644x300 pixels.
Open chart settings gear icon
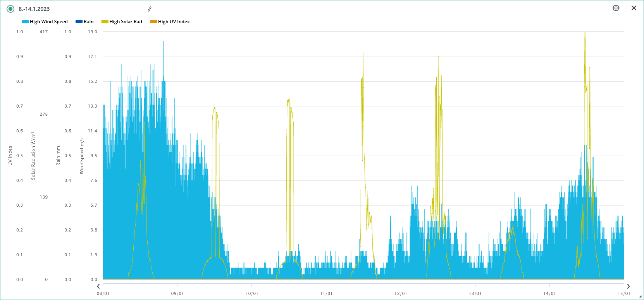(616, 8)
